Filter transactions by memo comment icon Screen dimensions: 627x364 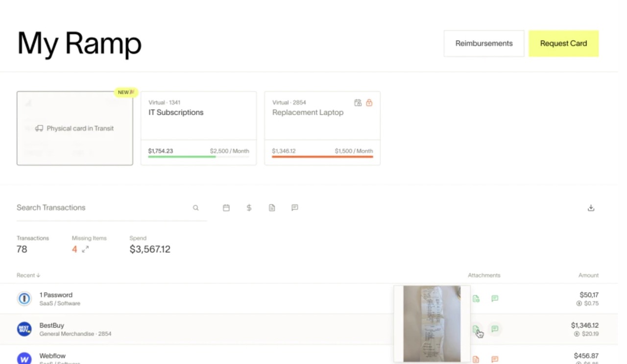(295, 208)
